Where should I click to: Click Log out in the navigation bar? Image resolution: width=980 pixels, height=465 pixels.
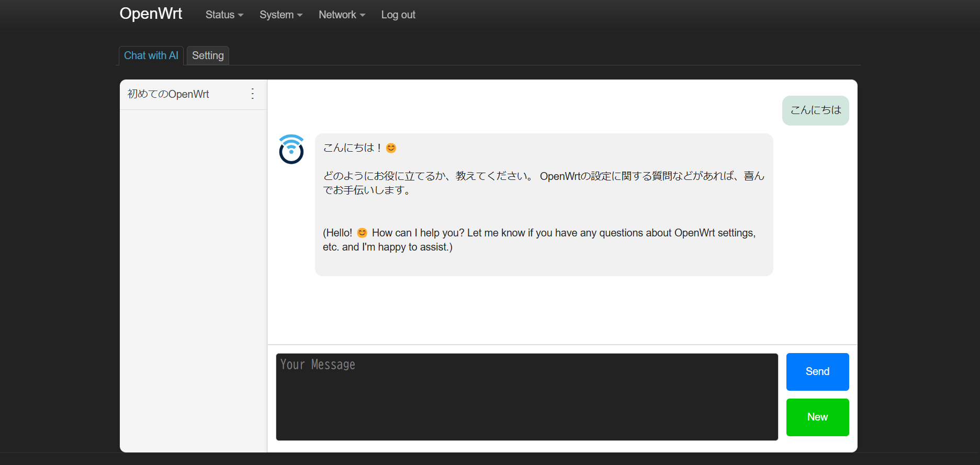(x=398, y=15)
